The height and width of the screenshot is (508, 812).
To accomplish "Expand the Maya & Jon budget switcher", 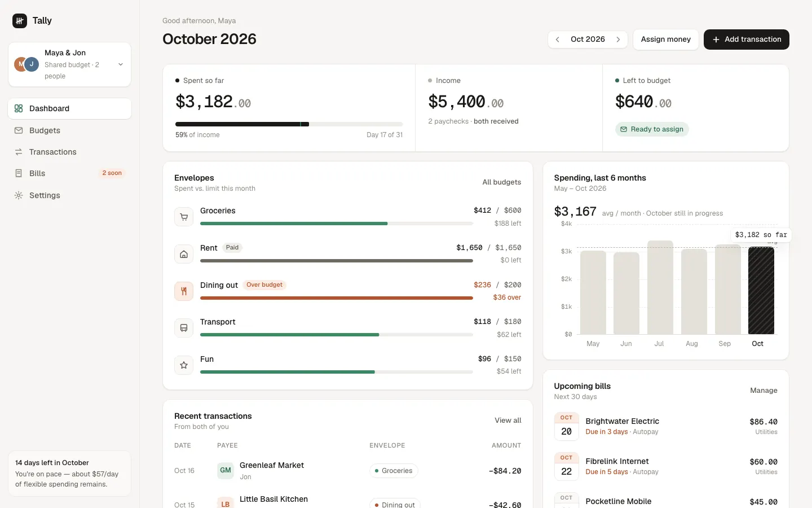I will tap(70, 64).
